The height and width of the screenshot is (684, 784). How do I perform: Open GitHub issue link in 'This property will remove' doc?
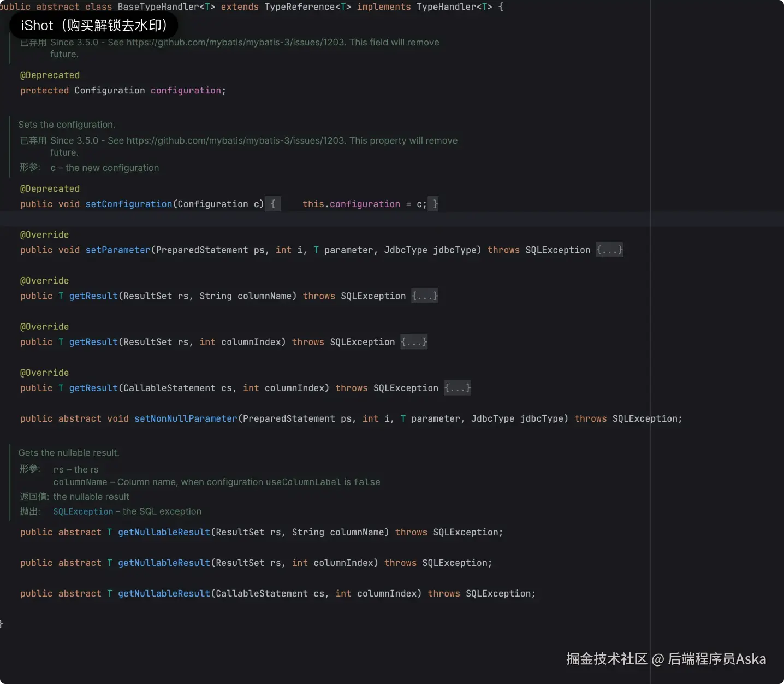(x=235, y=141)
